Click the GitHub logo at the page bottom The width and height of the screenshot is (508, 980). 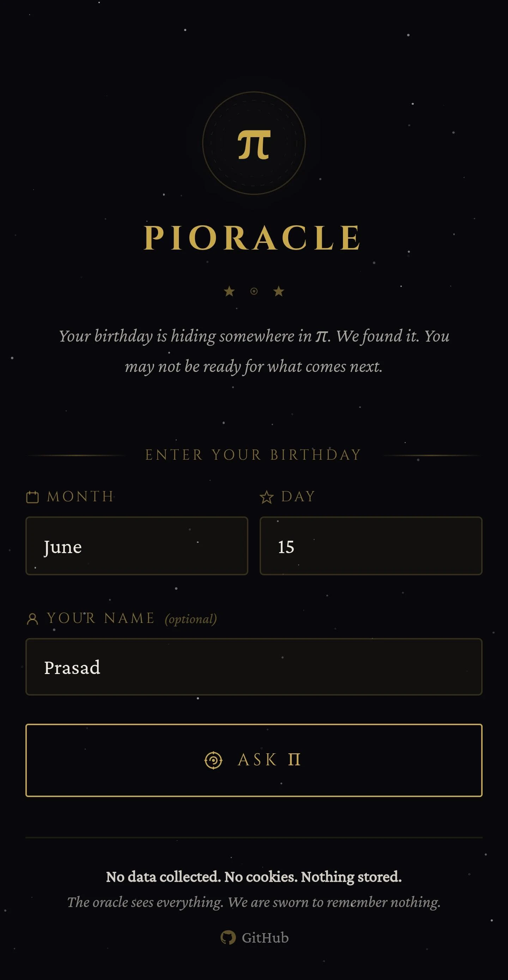229,937
